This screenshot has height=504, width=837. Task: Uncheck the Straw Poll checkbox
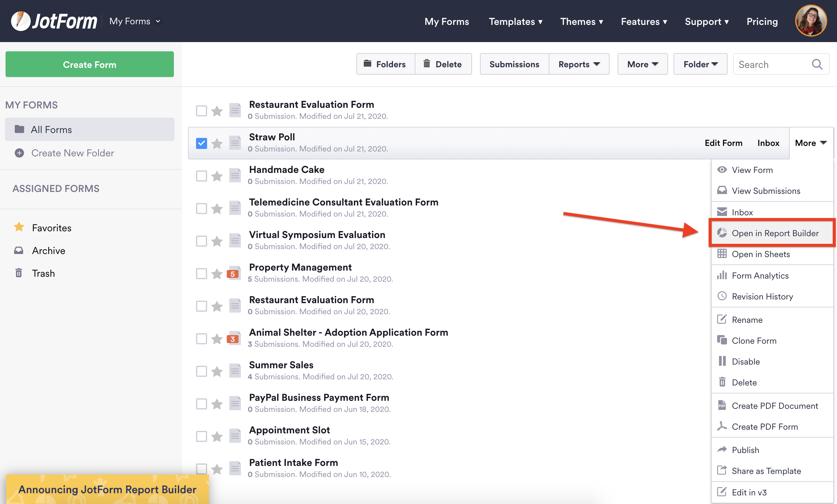coord(202,143)
